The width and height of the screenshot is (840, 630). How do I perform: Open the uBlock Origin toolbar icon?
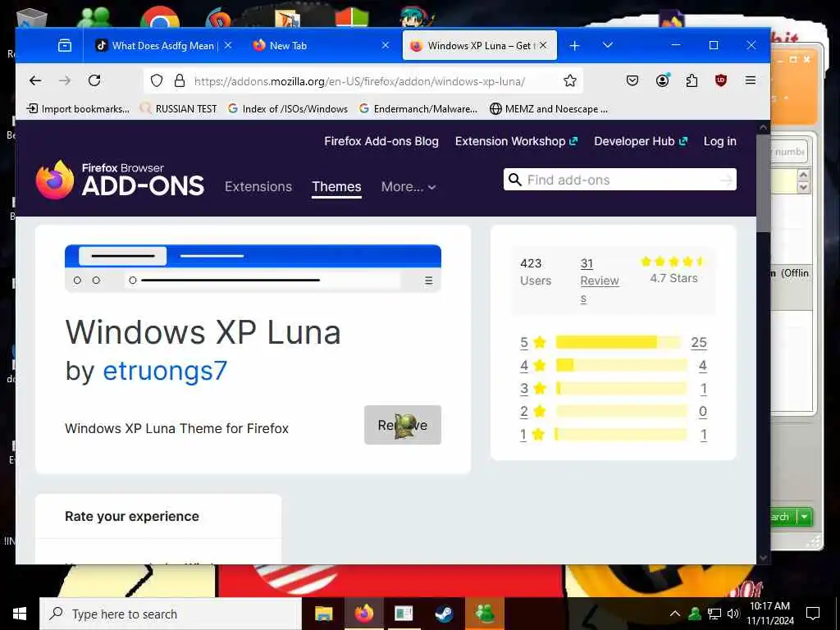[x=721, y=81]
